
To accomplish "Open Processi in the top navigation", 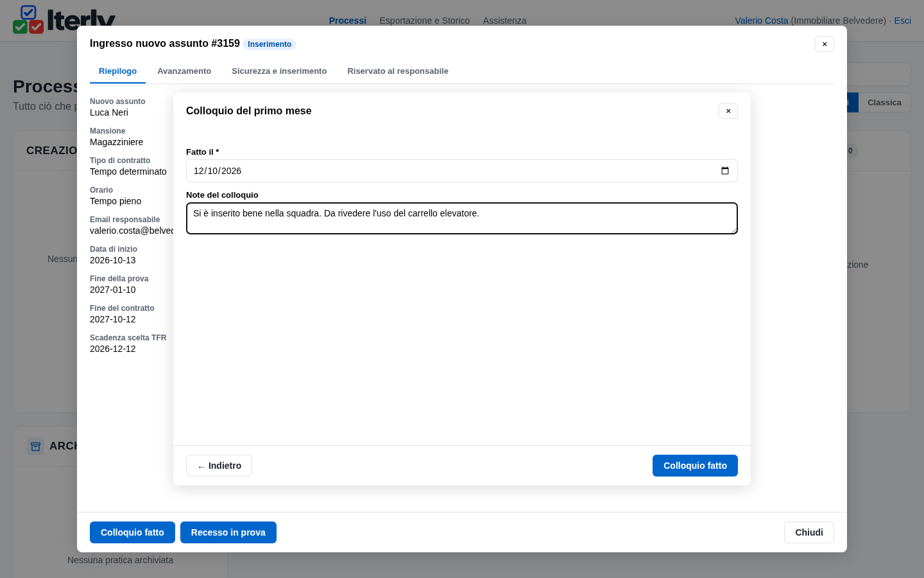I will pyautogui.click(x=348, y=21).
